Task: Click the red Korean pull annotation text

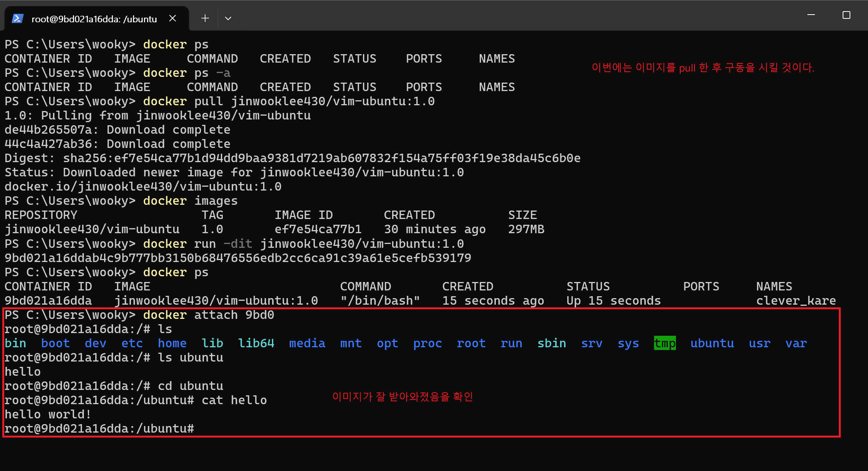Action: click(703, 68)
